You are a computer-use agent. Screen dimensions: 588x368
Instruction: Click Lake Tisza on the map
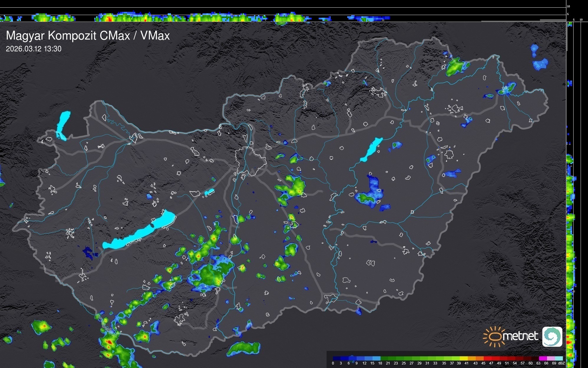[x=371, y=149]
